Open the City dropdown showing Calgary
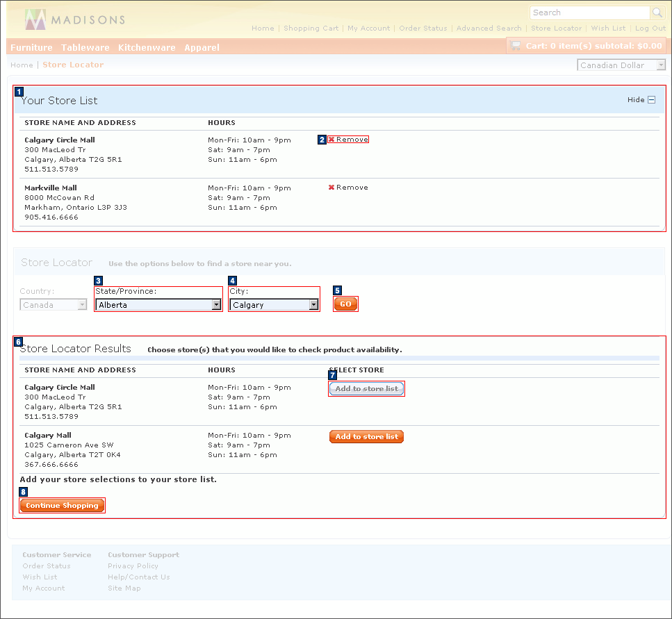The image size is (672, 619). [274, 303]
